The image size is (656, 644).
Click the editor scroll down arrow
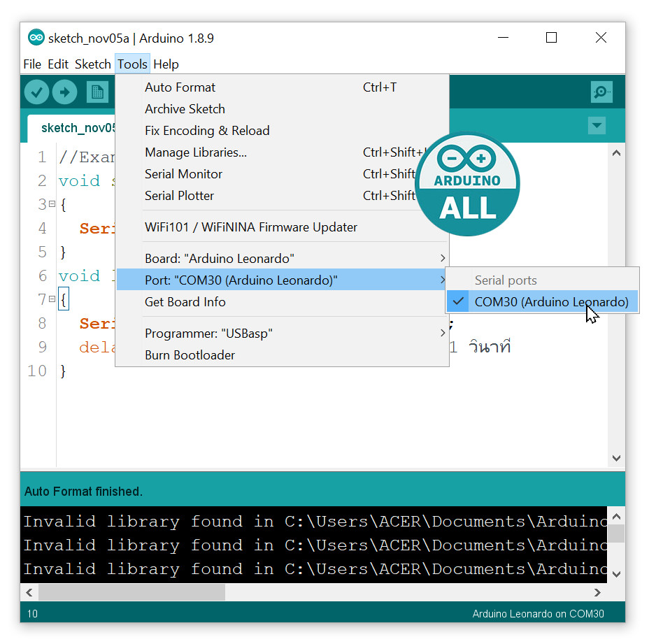[616, 458]
